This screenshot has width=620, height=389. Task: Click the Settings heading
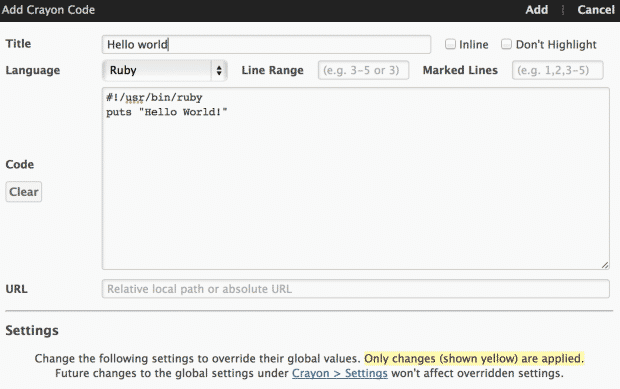[x=32, y=330]
